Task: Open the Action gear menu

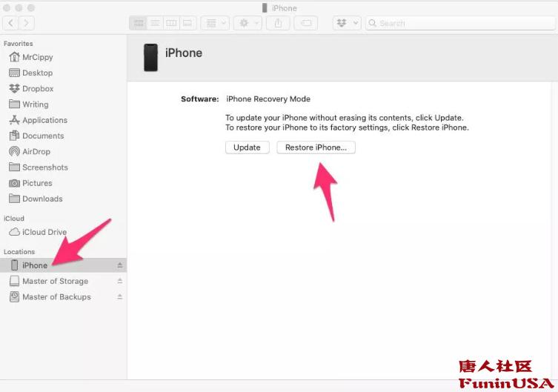Action: click(x=248, y=23)
